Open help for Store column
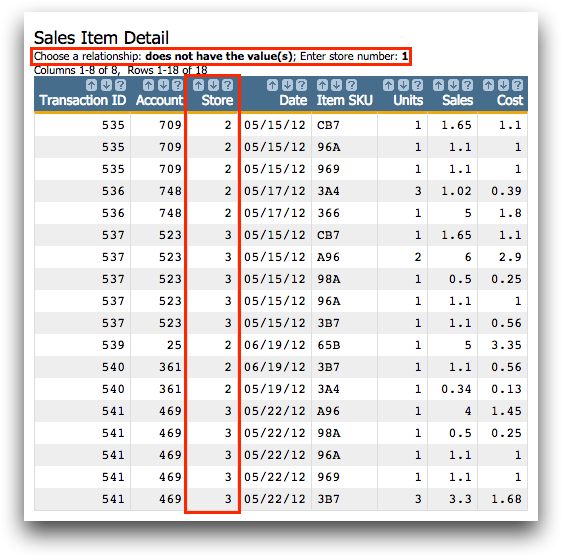The image size is (562, 557). (x=228, y=85)
